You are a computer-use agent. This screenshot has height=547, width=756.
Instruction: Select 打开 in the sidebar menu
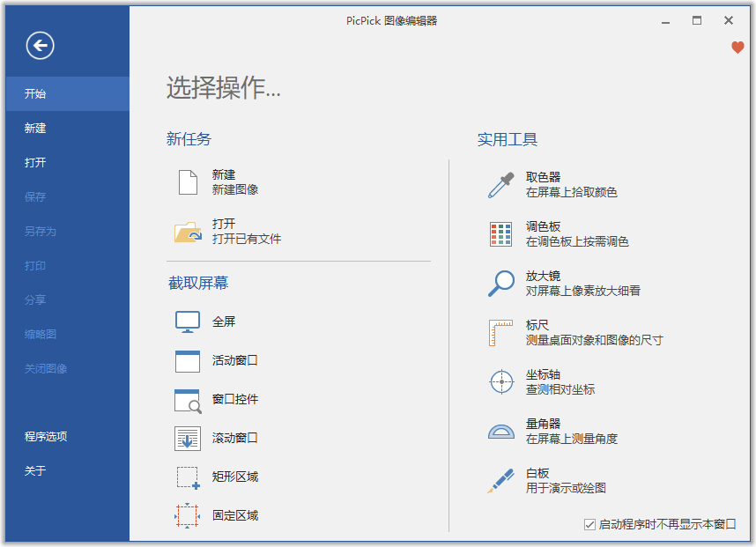68,162
